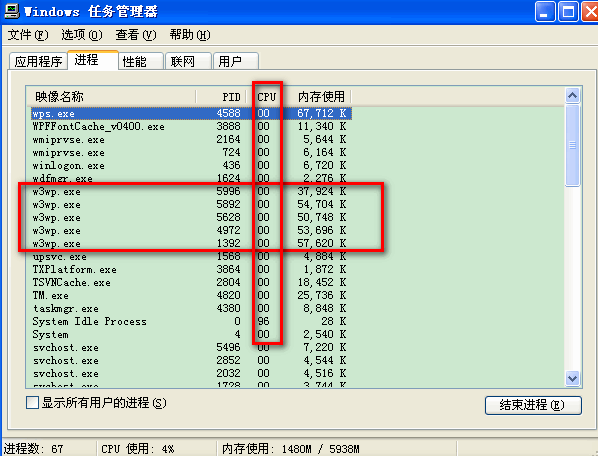
Task: Click the Task Manager title bar icon
Action: point(11,11)
